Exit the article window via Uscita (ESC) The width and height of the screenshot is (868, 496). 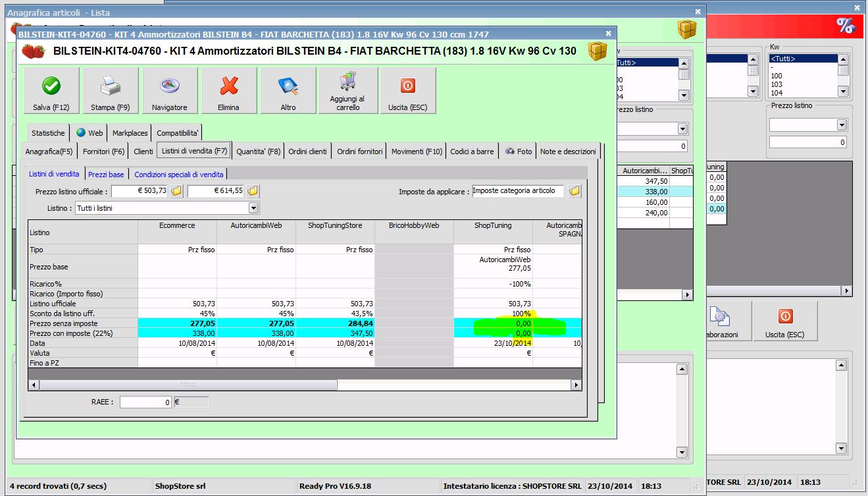tap(408, 91)
